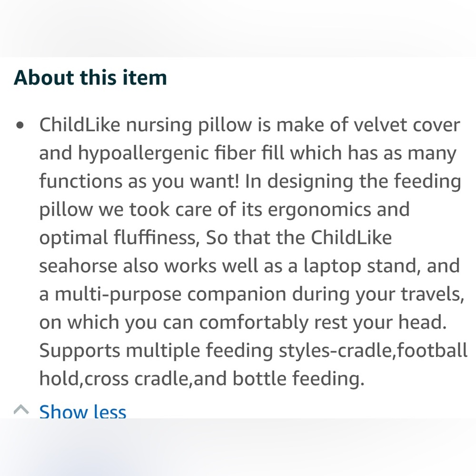Click the word travels in the text

(432, 294)
